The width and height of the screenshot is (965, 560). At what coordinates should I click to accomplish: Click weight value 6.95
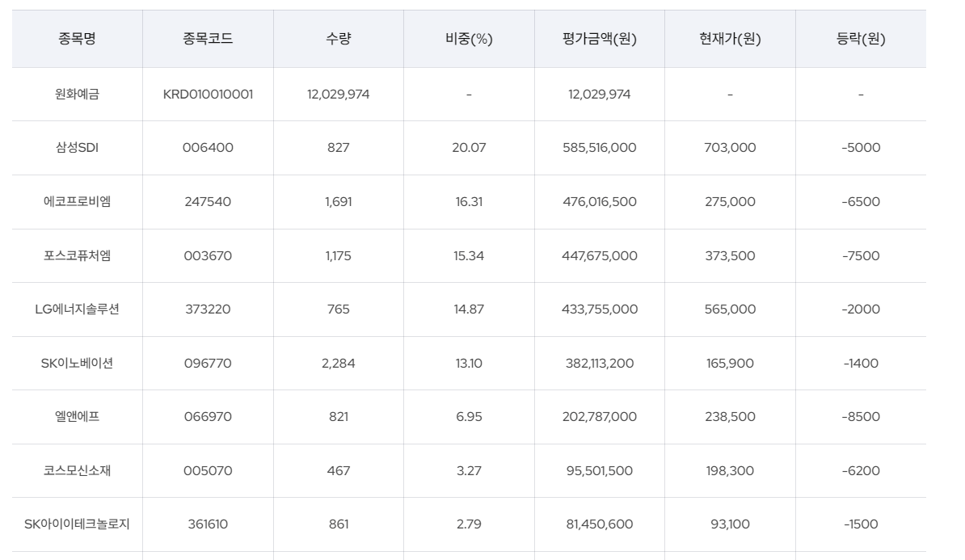pyautogui.click(x=469, y=417)
